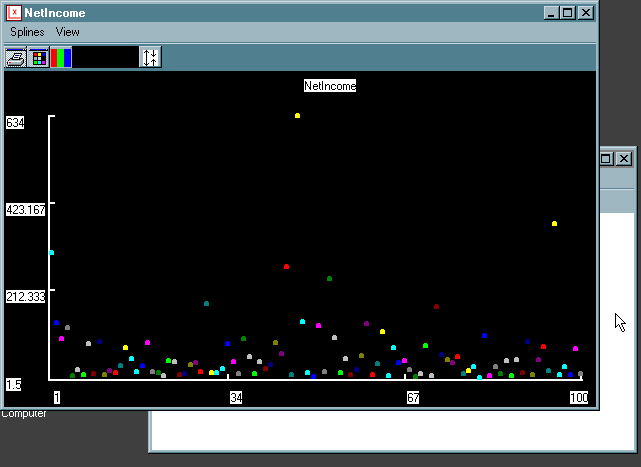This screenshot has height=467, width=641.
Task: Click the red-green-blue color stripes icon
Action: click(x=61, y=57)
